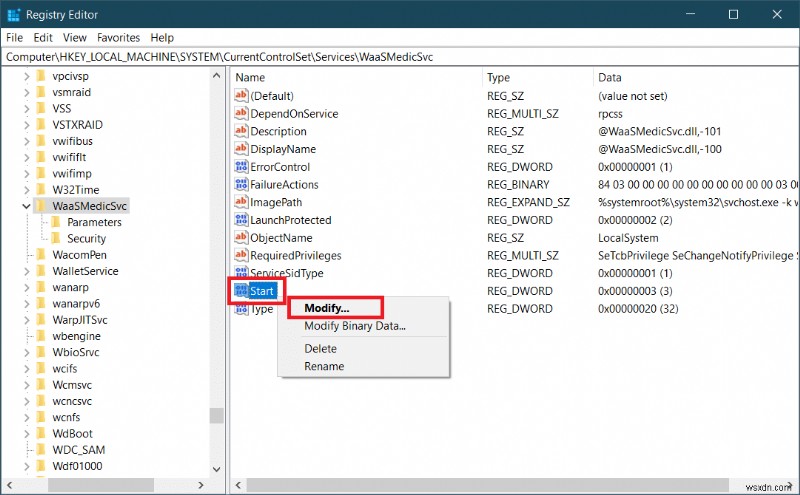The image size is (800, 495).
Task: Expand the WbioSrvc key
Action: [27, 353]
